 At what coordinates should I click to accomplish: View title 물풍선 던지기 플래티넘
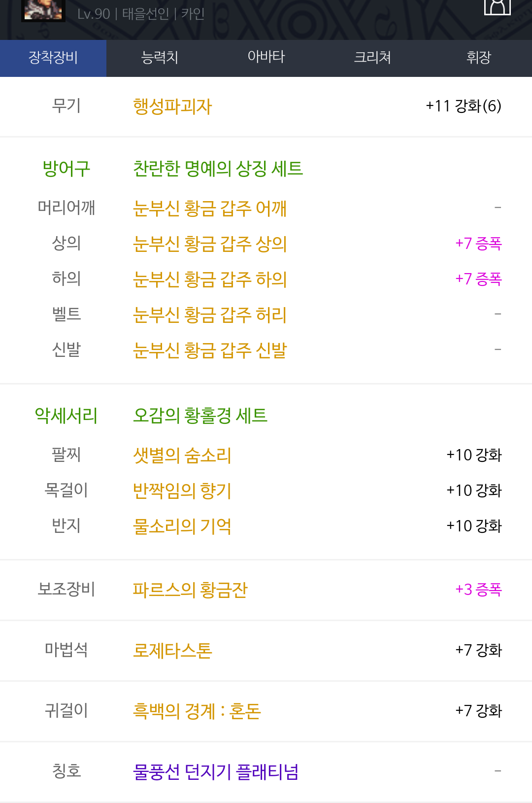point(216,772)
